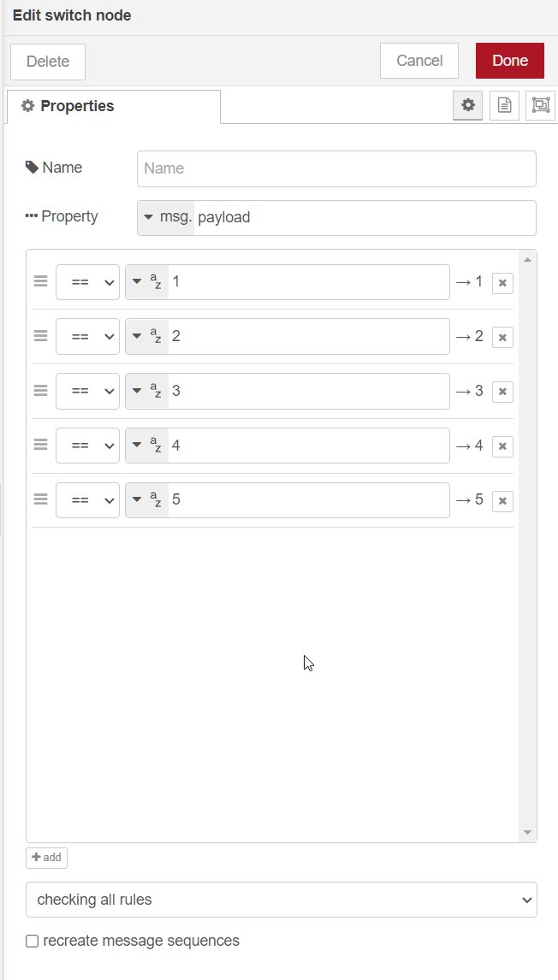This screenshot has height=980, width=558.
Task: Click the Name input field
Action: click(x=336, y=168)
